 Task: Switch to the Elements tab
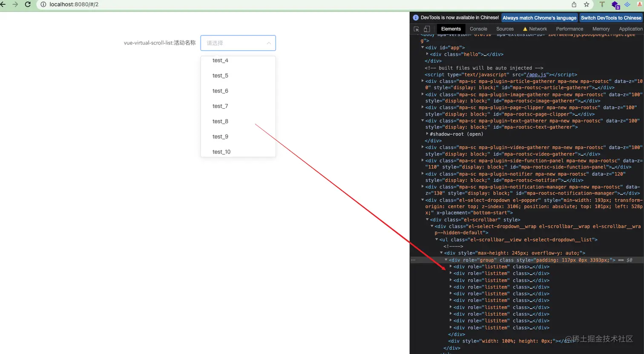point(451,29)
